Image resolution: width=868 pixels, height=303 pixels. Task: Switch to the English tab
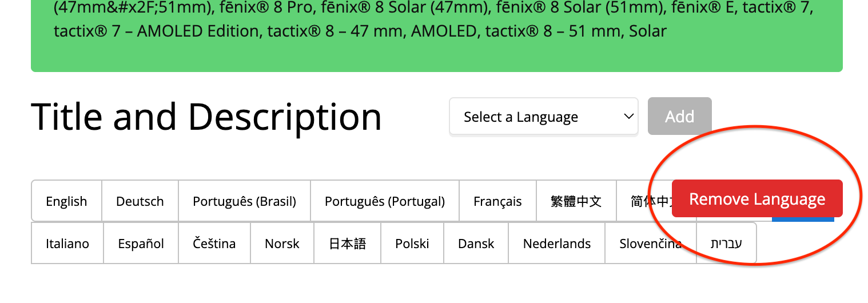[x=66, y=201]
